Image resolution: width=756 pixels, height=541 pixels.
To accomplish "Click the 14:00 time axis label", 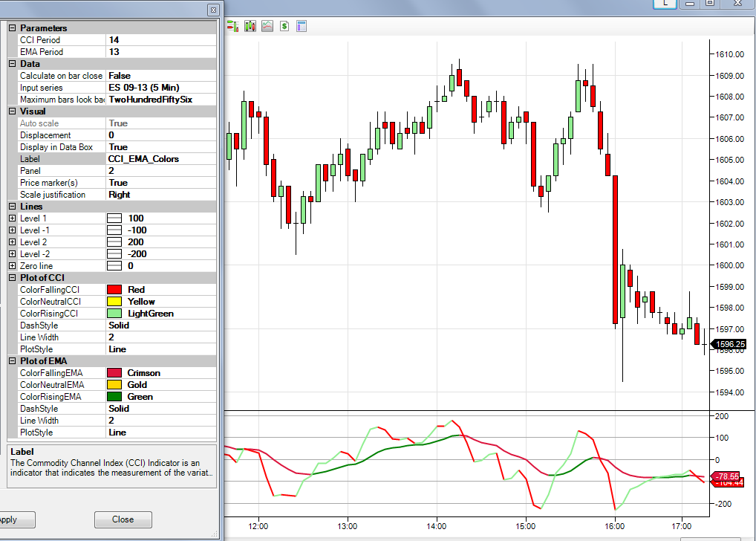I will [x=437, y=526].
